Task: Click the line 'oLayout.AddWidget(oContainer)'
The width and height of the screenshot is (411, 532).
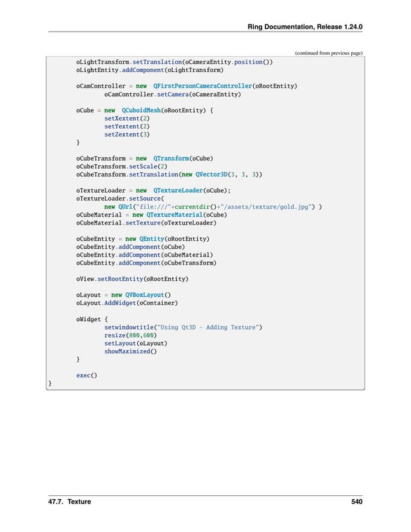Action: [127, 303]
